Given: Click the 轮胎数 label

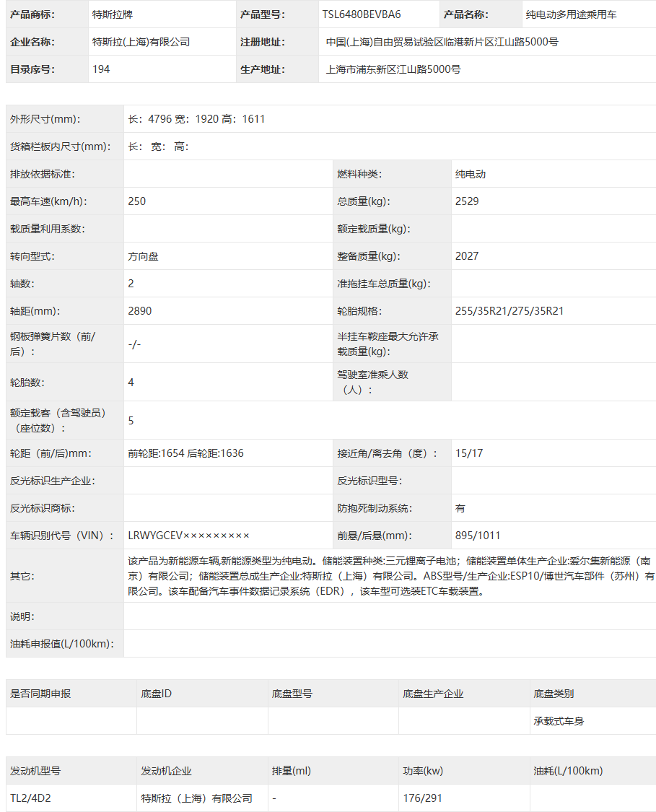Looking at the screenshot, I should tap(27, 382).
